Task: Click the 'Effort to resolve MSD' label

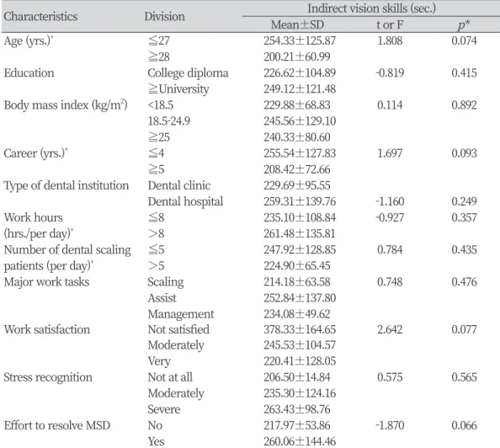Action: click(56, 425)
